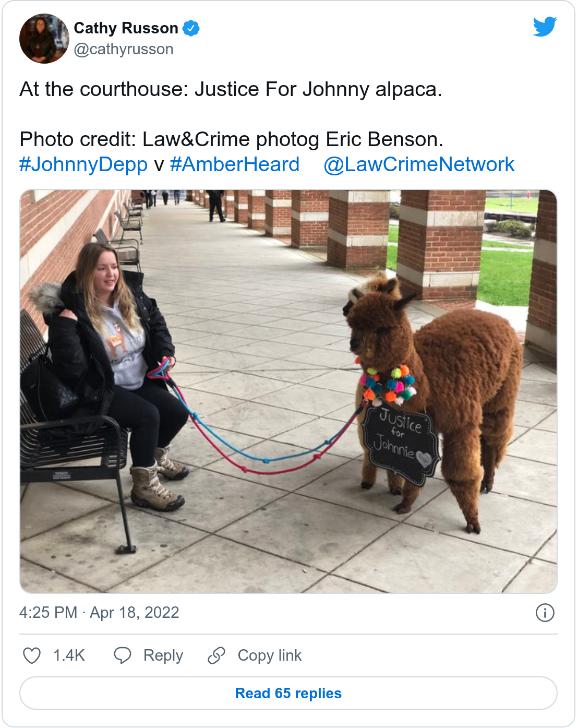The width and height of the screenshot is (578, 728).
Task: Open the @cathyrusson handle
Action: pos(124,49)
